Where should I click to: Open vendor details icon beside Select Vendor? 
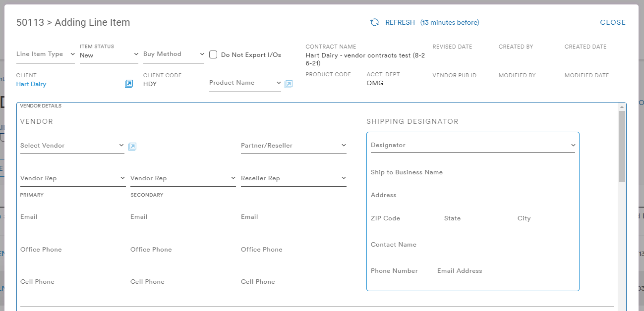(132, 146)
